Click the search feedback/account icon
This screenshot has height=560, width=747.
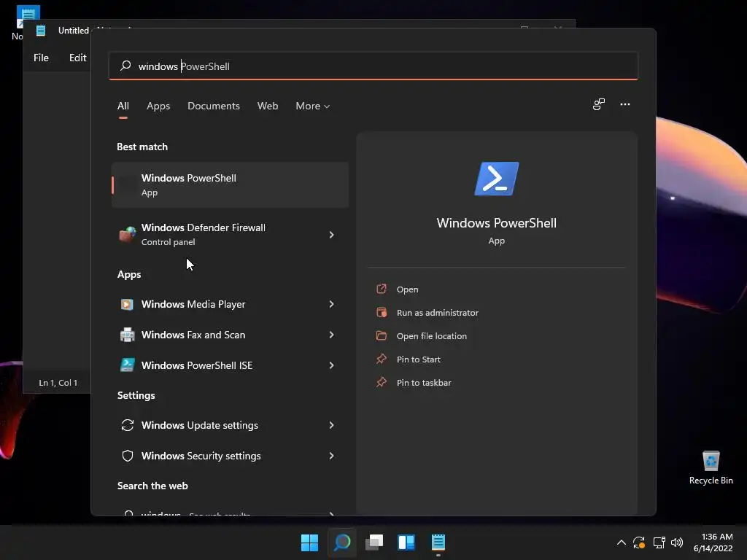(599, 104)
